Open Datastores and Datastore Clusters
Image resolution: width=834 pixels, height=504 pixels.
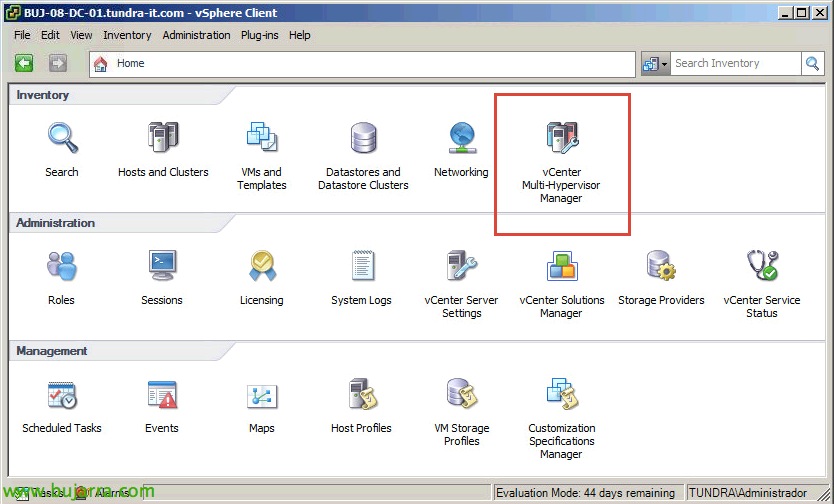coord(363,138)
